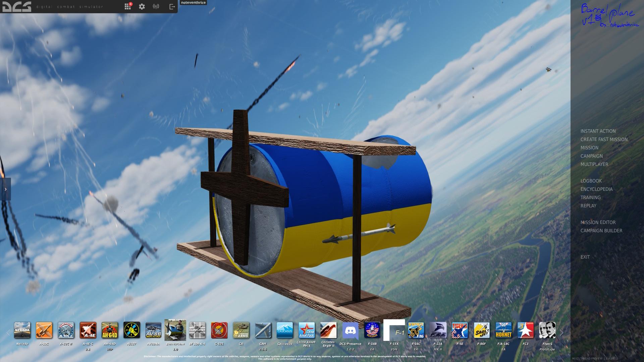Open the MISSION EDITOR
This screenshot has width=644, height=362.
pyautogui.click(x=598, y=223)
